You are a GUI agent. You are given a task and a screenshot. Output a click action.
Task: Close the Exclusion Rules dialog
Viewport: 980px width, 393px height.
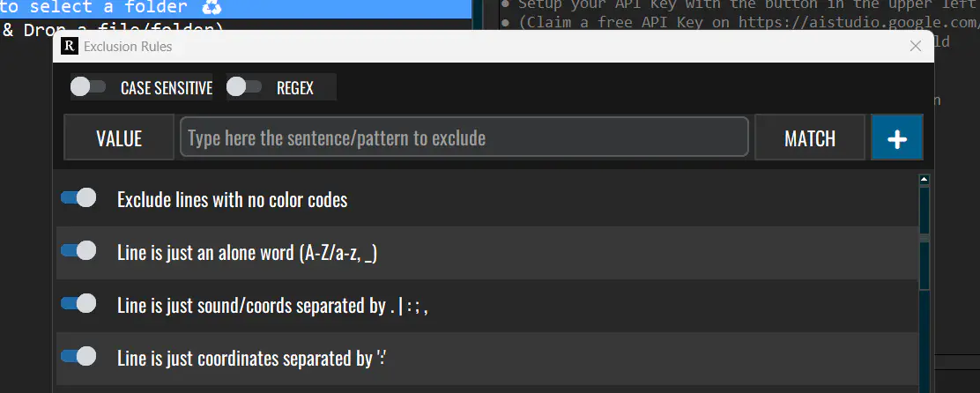[915, 47]
